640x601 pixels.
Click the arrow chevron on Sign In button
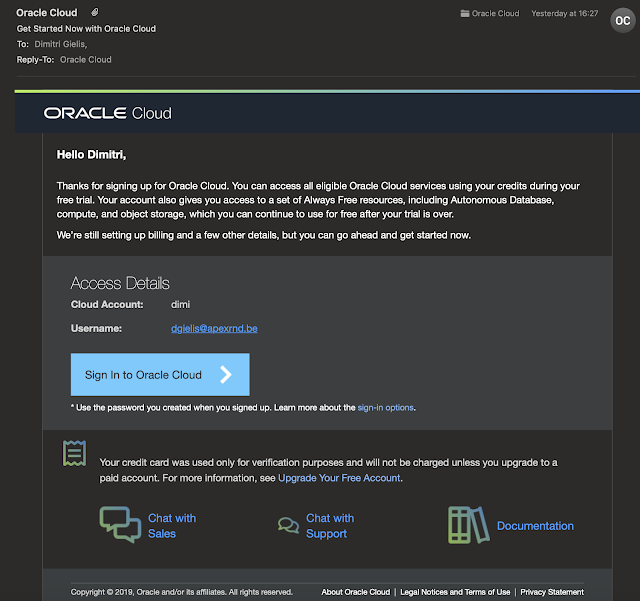pos(226,375)
